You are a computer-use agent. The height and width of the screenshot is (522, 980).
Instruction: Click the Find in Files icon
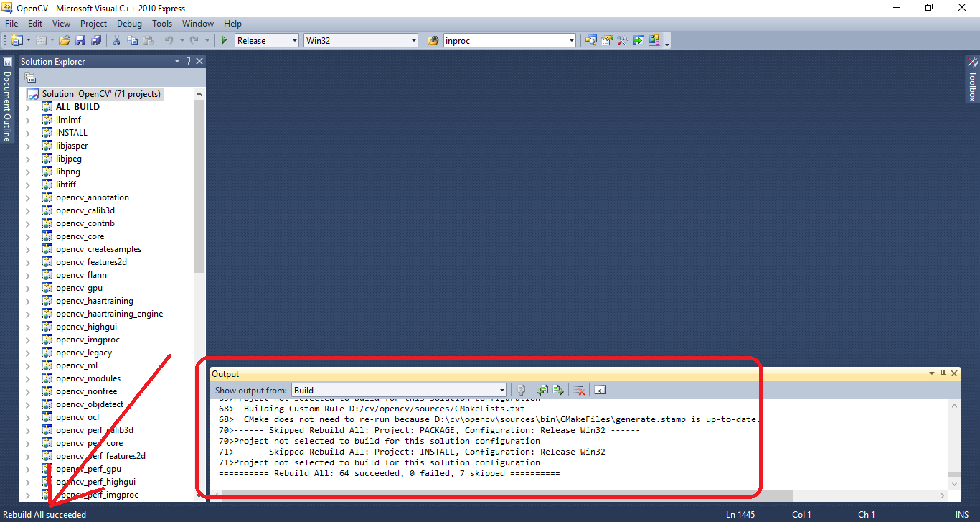click(x=433, y=40)
